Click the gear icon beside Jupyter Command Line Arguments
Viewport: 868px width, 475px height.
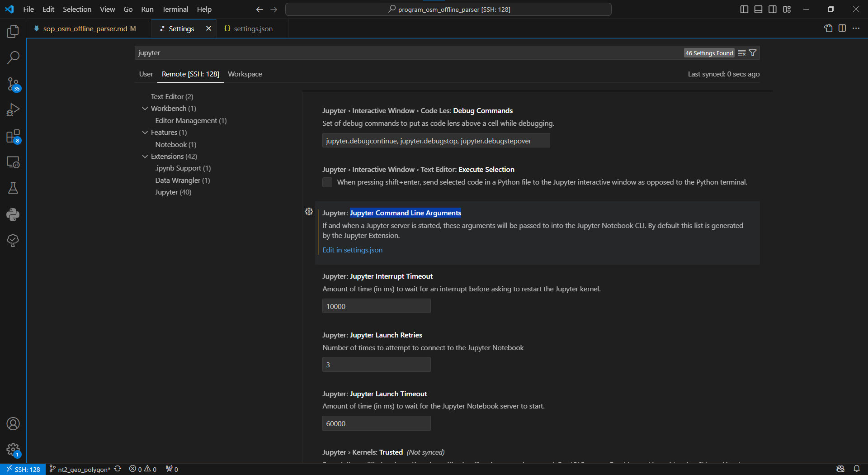(x=309, y=212)
